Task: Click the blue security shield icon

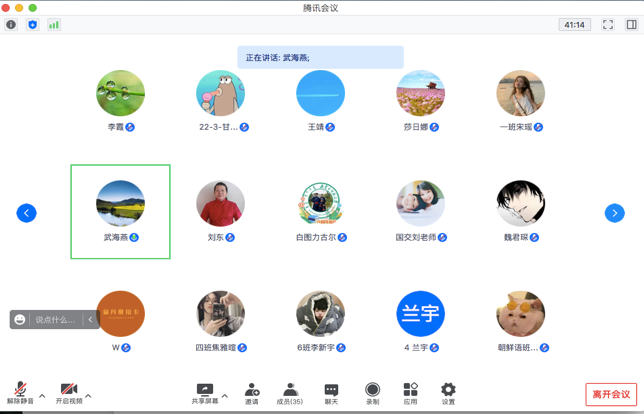Action: point(32,25)
